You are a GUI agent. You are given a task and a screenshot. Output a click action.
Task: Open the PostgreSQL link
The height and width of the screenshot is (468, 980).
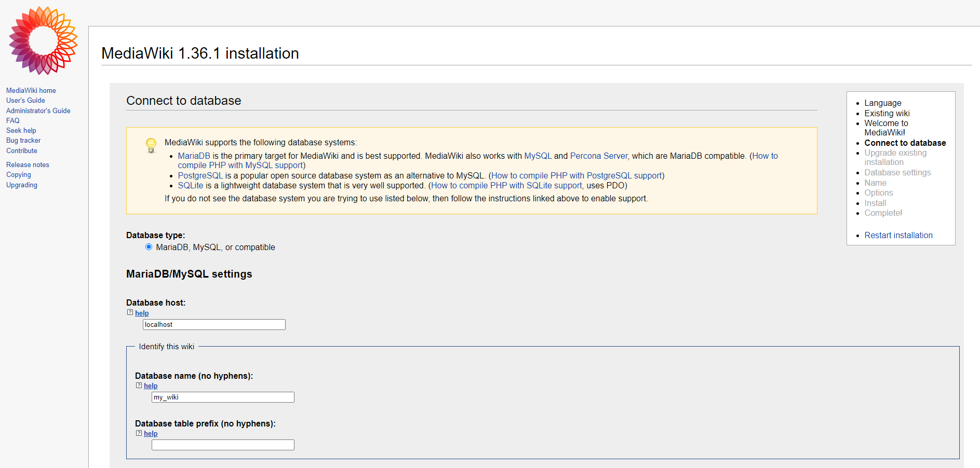200,175
